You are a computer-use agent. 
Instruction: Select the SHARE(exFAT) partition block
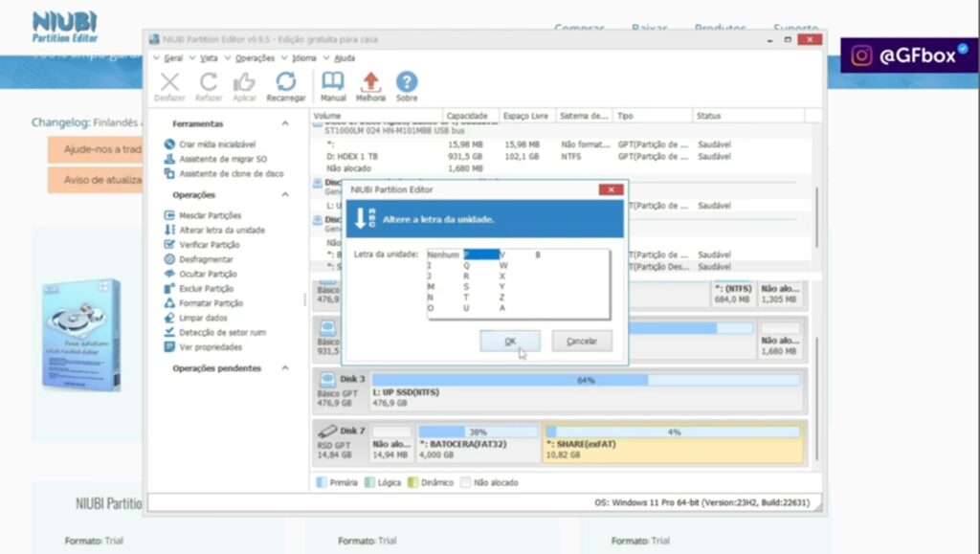click(x=674, y=443)
